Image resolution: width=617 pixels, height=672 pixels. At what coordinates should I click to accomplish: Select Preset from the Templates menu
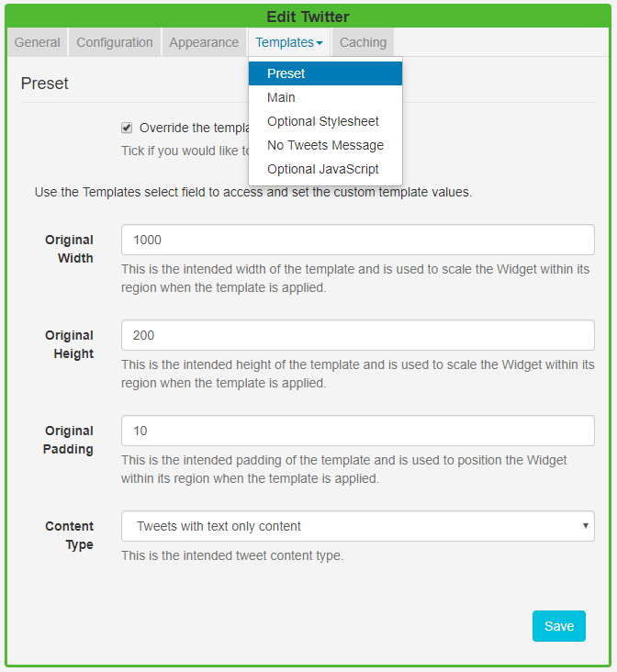286,73
